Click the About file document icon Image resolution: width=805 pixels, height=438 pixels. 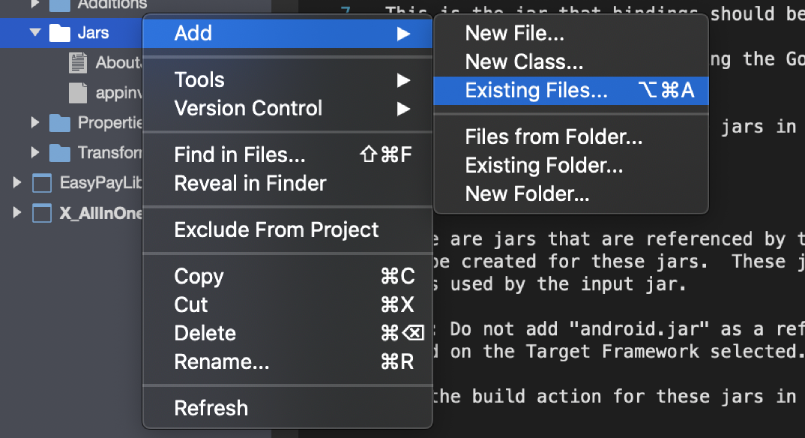78,63
